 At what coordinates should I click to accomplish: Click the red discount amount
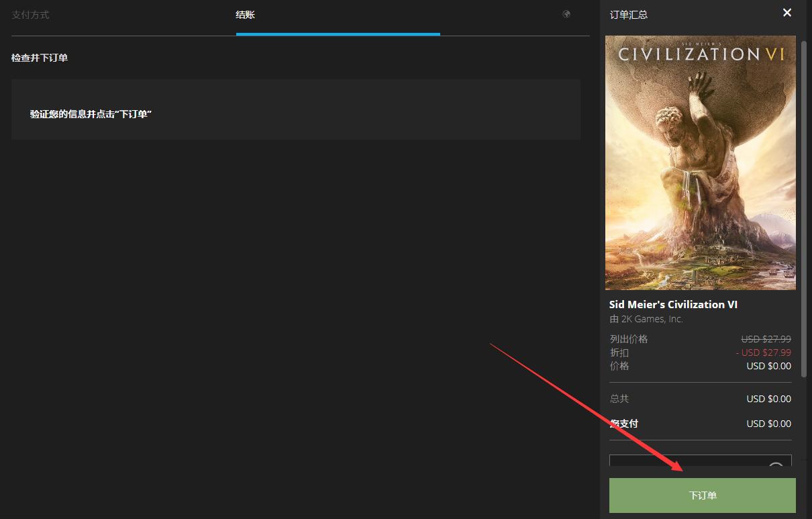point(763,352)
